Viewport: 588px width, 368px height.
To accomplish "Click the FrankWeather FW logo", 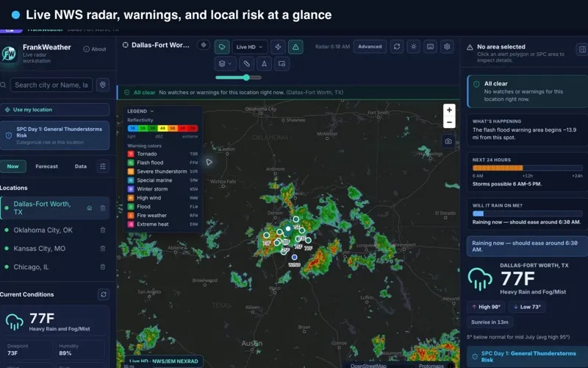I will tap(9, 54).
